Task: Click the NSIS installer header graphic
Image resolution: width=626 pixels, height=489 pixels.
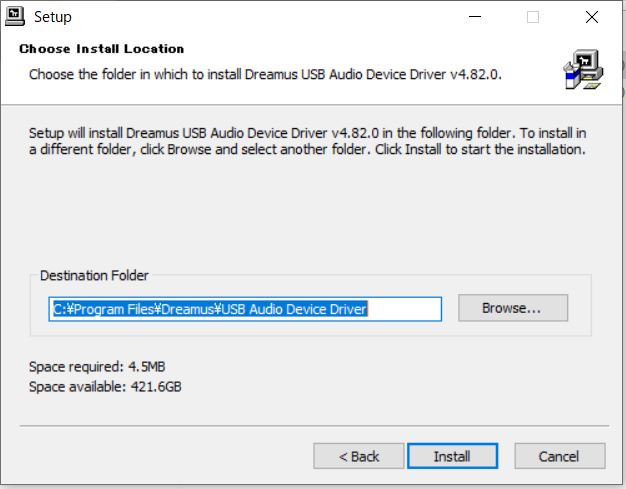Action: point(583,69)
